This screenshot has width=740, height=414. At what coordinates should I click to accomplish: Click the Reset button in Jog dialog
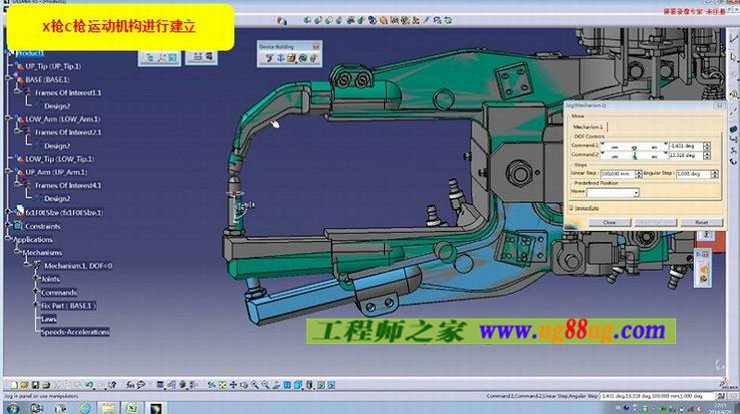(701, 222)
